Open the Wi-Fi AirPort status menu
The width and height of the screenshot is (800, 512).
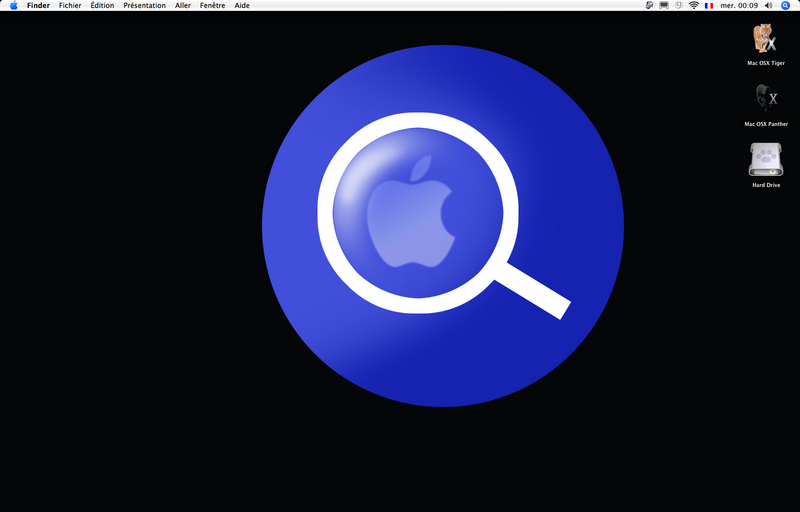tap(693, 6)
